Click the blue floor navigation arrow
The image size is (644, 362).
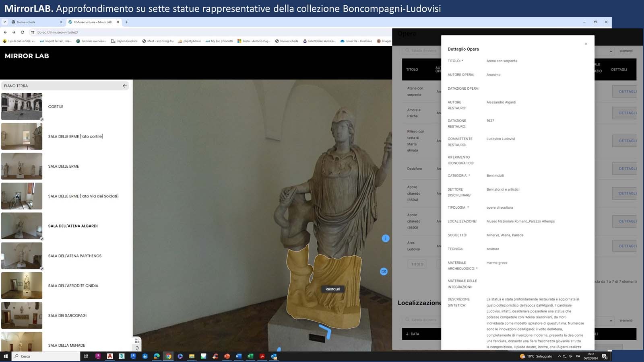pos(326,332)
